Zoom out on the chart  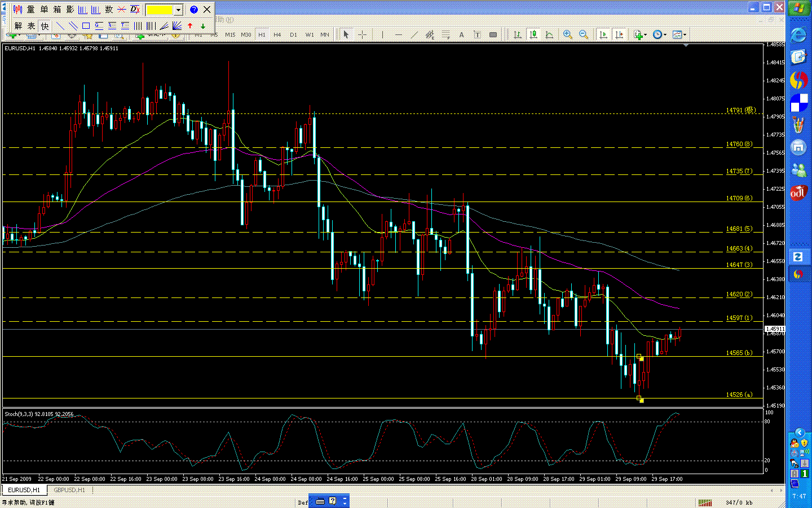[584, 35]
